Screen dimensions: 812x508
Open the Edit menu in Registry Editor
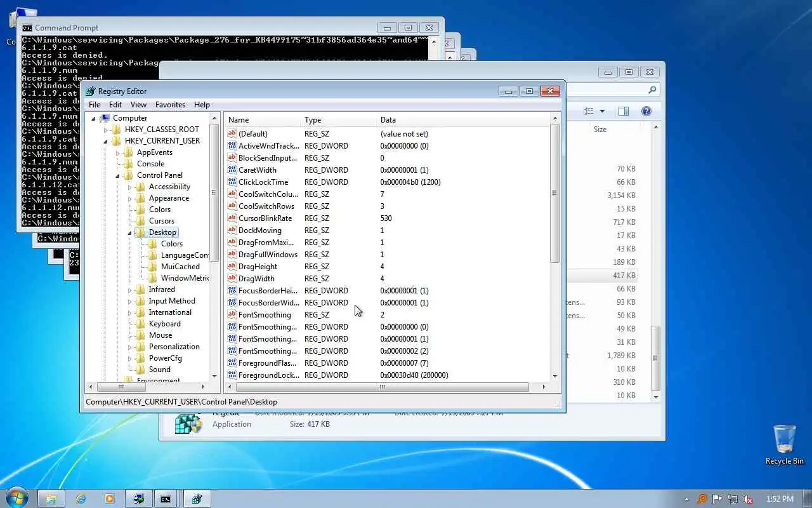coord(115,105)
